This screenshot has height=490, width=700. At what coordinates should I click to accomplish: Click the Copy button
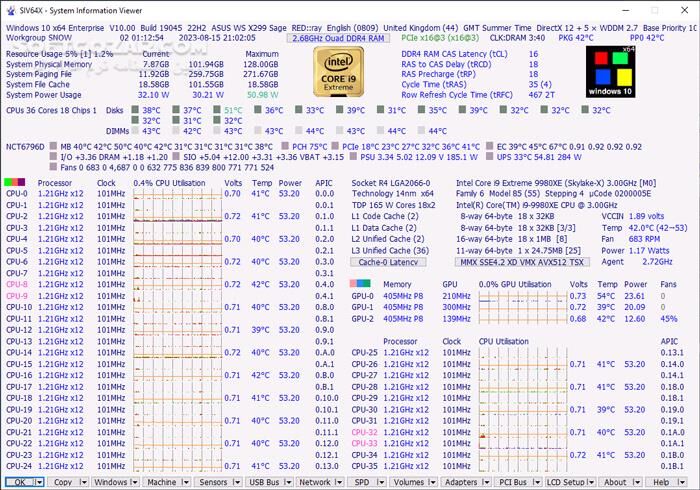coord(63,482)
